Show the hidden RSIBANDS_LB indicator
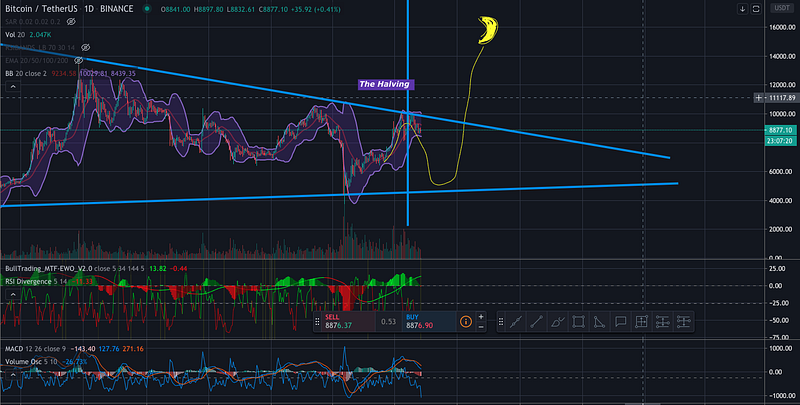 click(x=86, y=47)
